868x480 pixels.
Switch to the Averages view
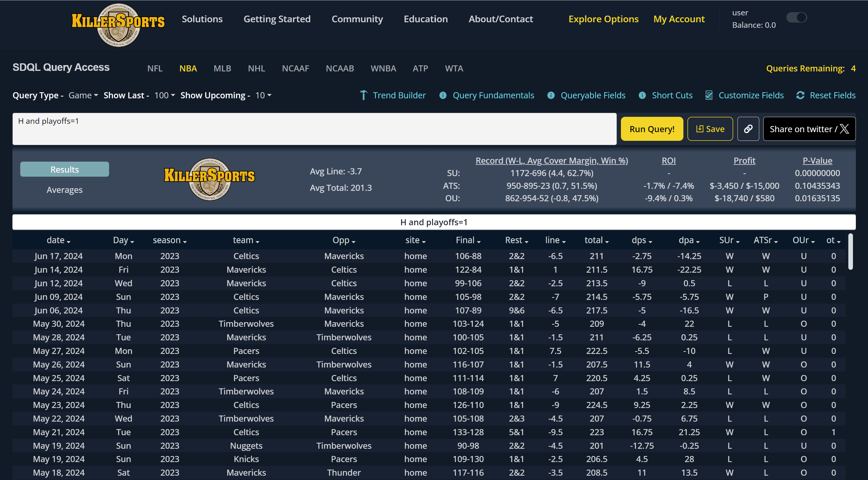[64, 190]
